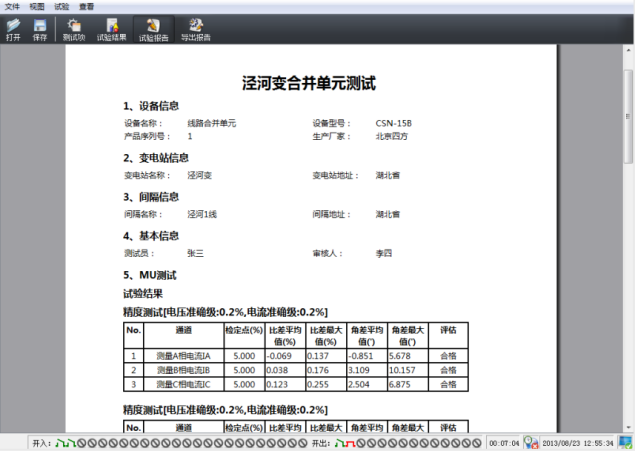Open the 测试项 test items view

pos(74,28)
